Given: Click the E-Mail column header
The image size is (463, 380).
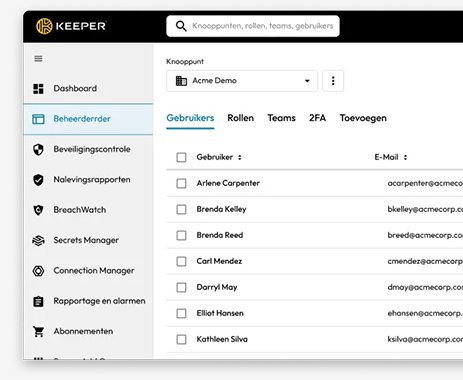Looking at the screenshot, I should 386,157.
